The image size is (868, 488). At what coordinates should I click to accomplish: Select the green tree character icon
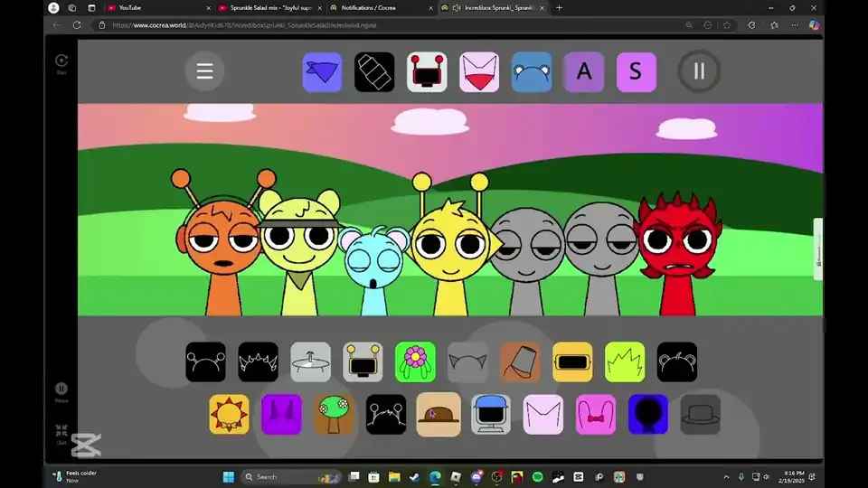tap(334, 414)
